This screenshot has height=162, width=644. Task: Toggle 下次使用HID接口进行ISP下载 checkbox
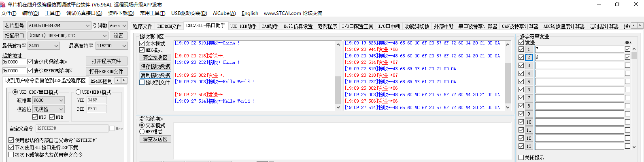11,147
